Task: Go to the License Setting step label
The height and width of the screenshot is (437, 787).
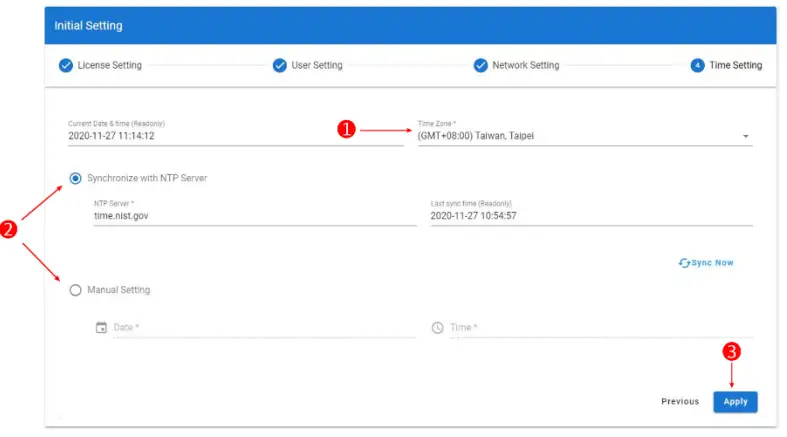Action: click(x=109, y=65)
